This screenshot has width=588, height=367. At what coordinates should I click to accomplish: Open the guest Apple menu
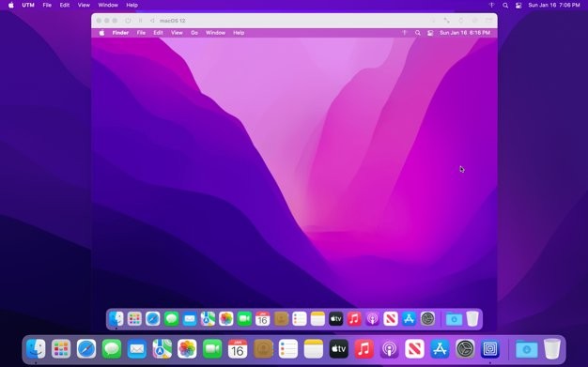[x=101, y=33]
